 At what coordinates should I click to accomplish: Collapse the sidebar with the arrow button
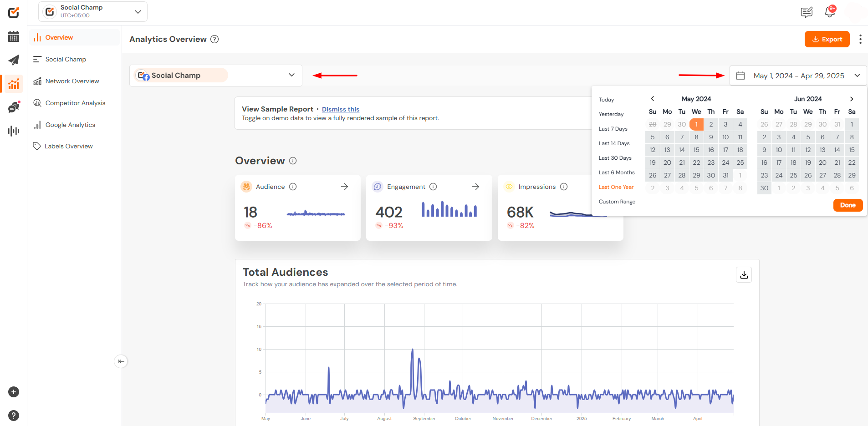121,361
